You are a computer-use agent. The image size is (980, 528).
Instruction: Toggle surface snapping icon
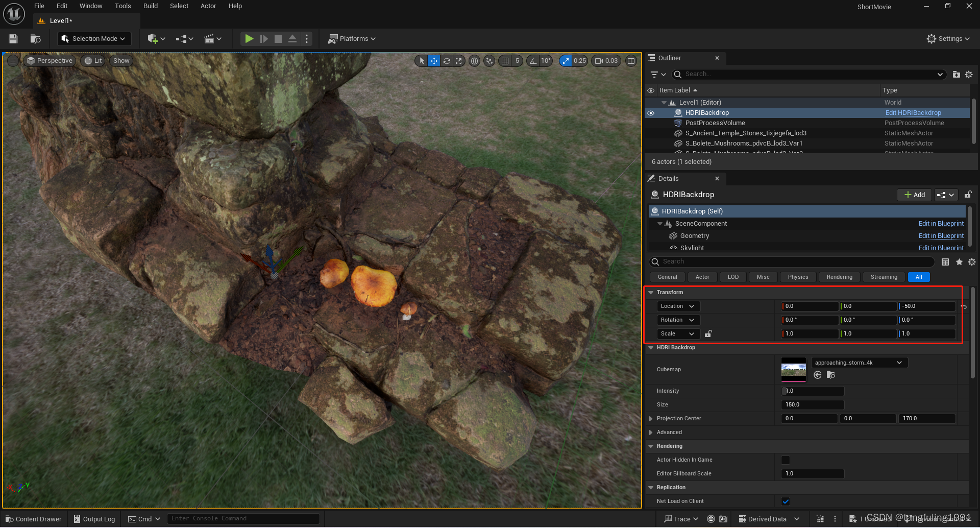click(x=489, y=61)
